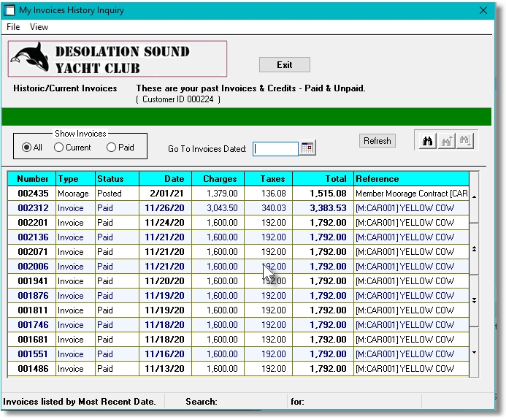Click the Taxes column header
The width and height of the screenshot is (506, 420).
coord(269,179)
